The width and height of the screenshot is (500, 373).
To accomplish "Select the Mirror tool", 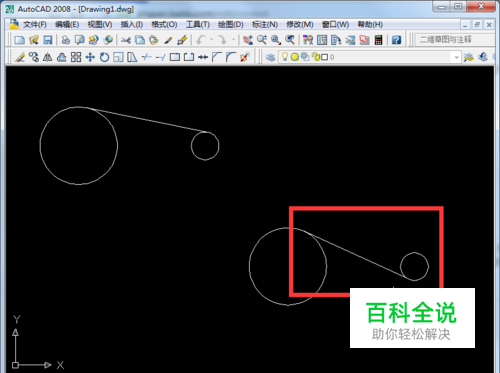I will [x=48, y=57].
